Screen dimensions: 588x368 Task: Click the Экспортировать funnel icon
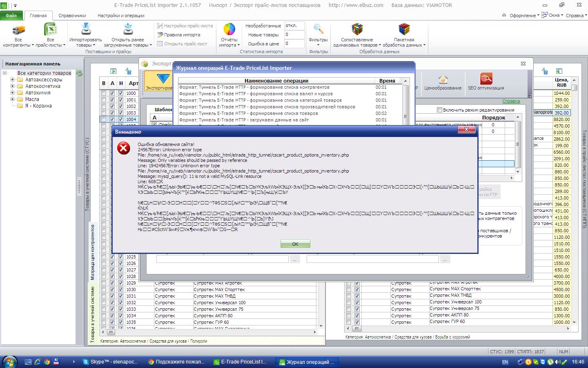tap(163, 78)
